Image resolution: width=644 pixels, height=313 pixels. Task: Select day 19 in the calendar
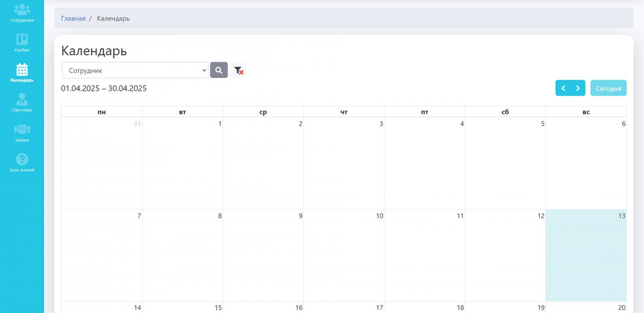[x=505, y=307]
